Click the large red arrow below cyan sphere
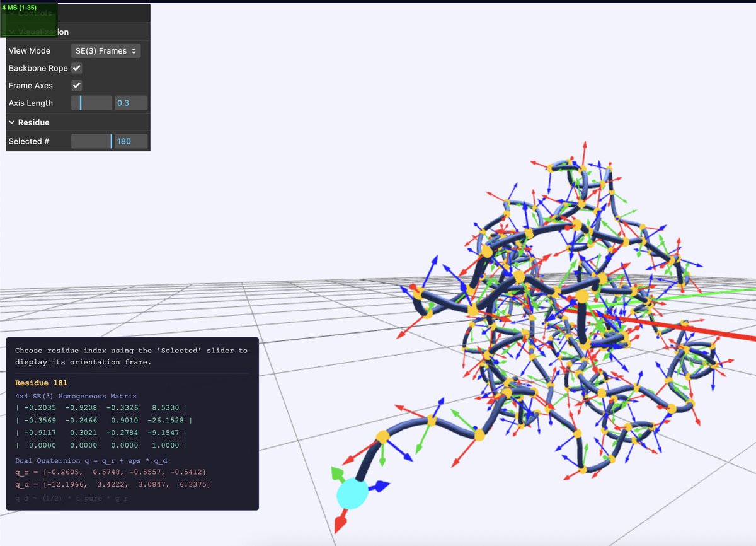Image resolution: width=756 pixels, height=546 pixels. (341, 521)
